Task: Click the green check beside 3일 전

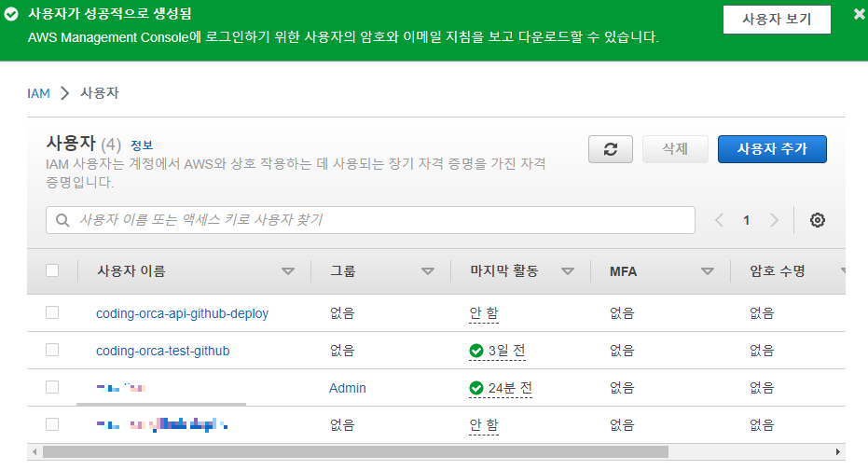Action: pos(476,351)
